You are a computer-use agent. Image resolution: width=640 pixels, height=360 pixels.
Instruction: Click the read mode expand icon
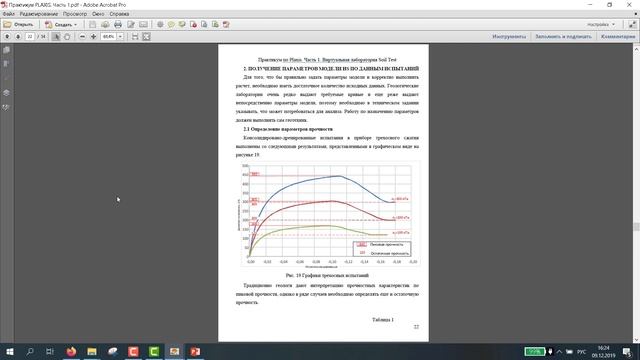(x=632, y=24)
